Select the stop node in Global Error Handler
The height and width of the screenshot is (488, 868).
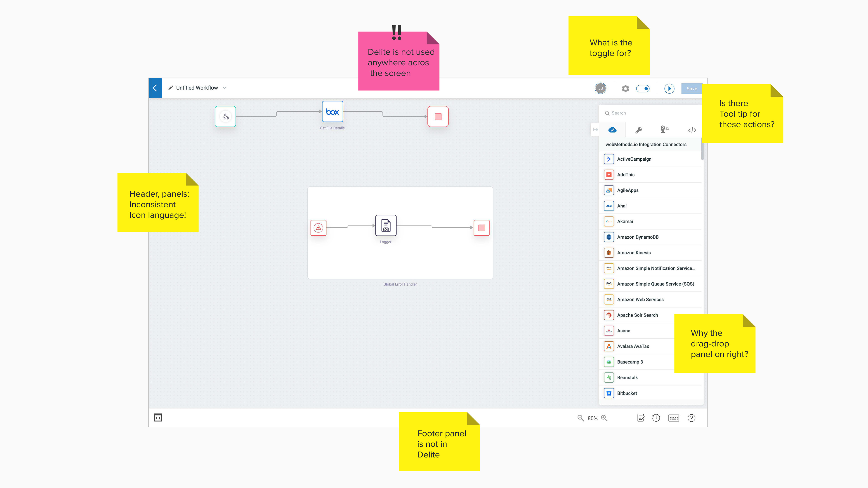click(481, 228)
